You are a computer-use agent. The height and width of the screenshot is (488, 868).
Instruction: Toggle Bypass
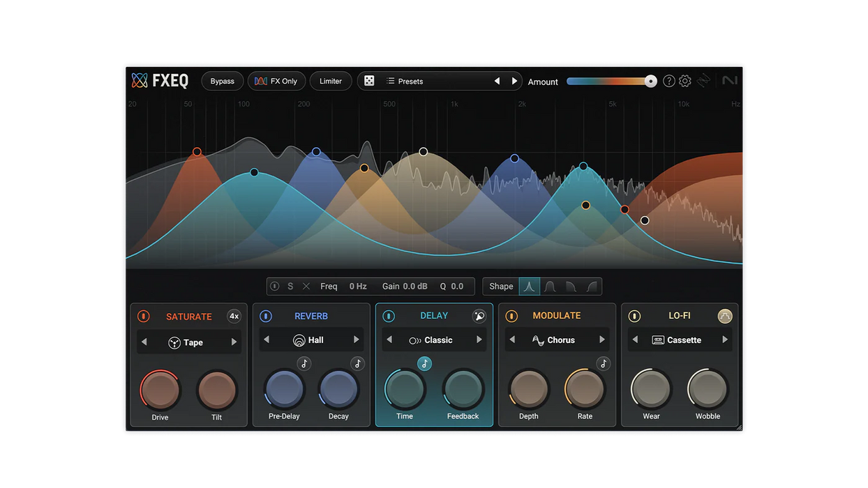pyautogui.click(x=223, y=81)
